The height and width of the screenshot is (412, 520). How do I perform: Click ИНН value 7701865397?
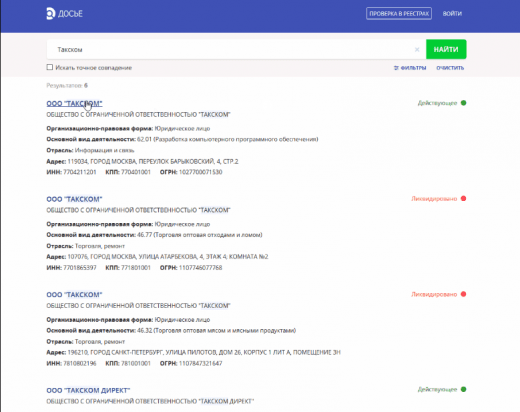[80, 268]
